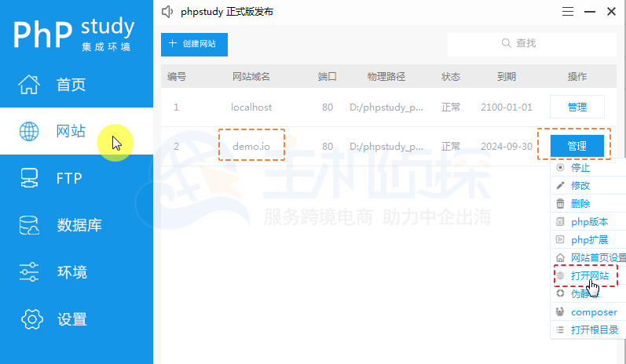Click the globe icon for 网站
The width and height of the screenshot is (626, 364).
pyautogui.click(x=29, y=131)
